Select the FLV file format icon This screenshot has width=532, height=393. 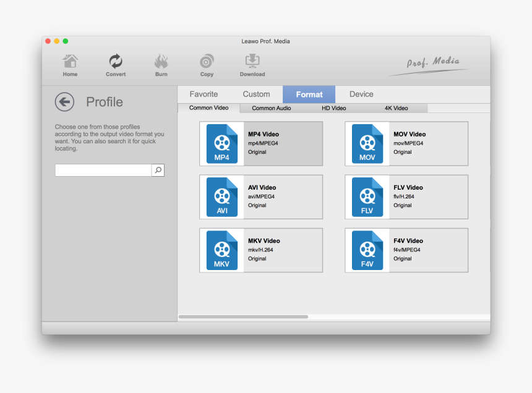(x=367, y=197)
